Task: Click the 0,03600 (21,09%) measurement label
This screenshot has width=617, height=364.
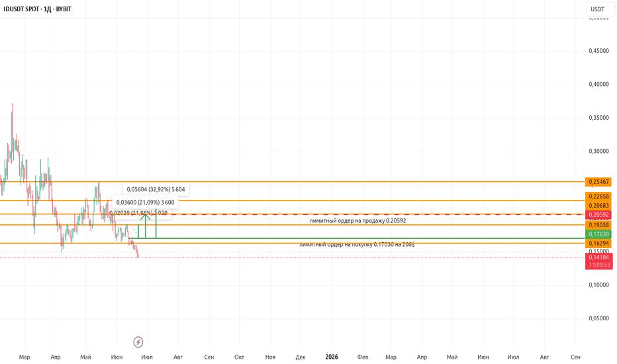Action: [145, 203]
